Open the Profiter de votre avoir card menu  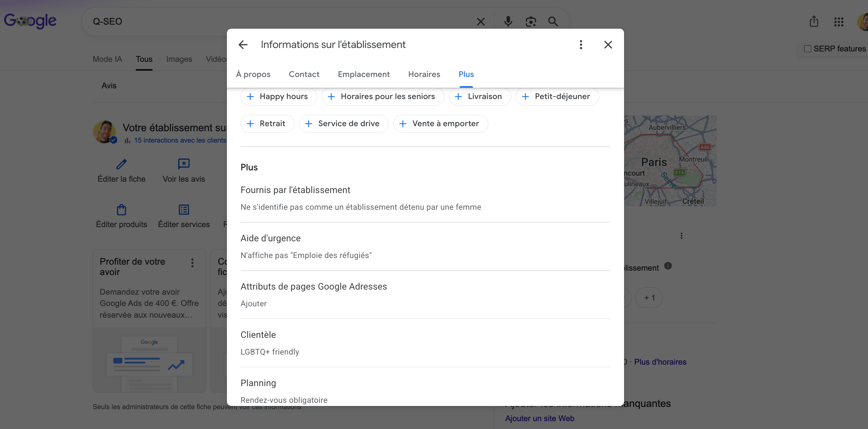pos(192,263)
